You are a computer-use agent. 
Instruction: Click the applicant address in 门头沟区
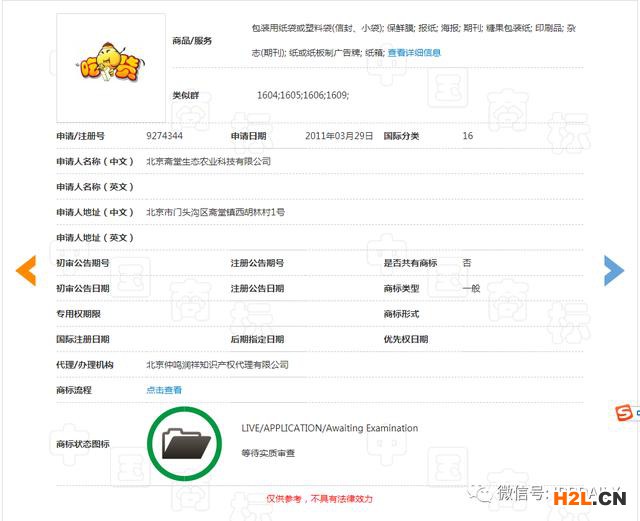tap(215, 212)
